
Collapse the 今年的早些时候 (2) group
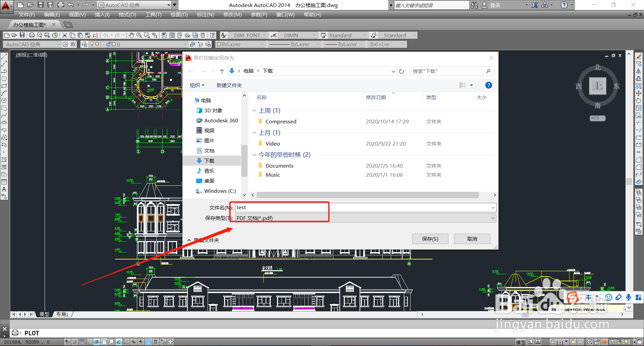pyautogui.click(x=254, y=155)
